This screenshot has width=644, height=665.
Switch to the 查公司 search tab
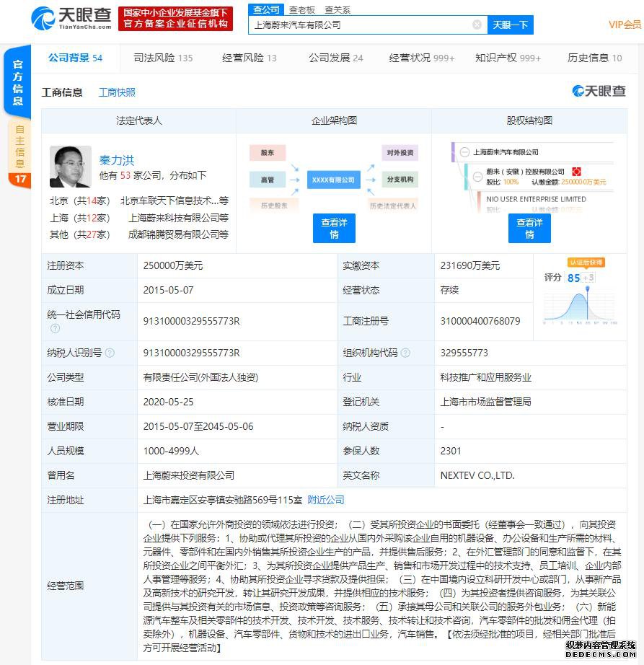tap(266, 10)
